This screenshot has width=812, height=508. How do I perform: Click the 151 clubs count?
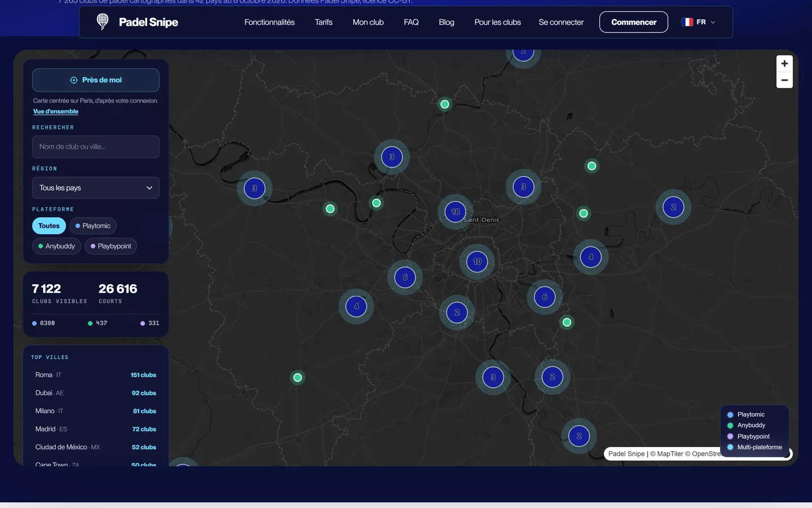pyautogui.click(x=143, y=375)
